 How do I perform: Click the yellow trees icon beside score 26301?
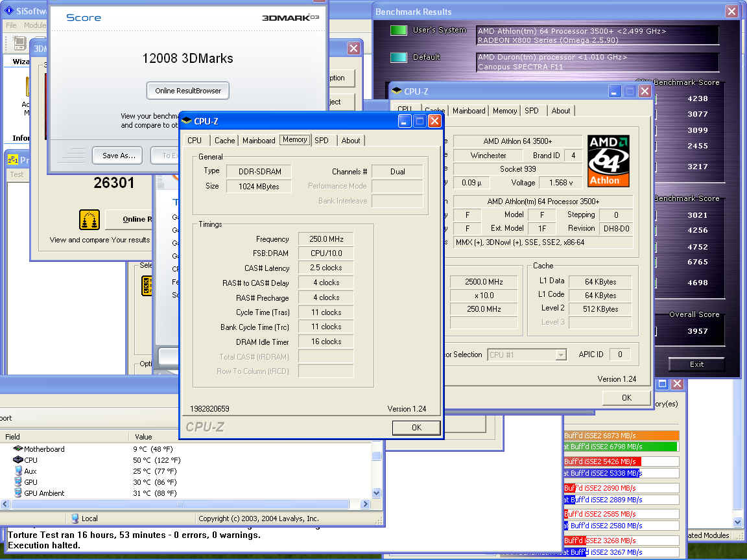point(89,220)
